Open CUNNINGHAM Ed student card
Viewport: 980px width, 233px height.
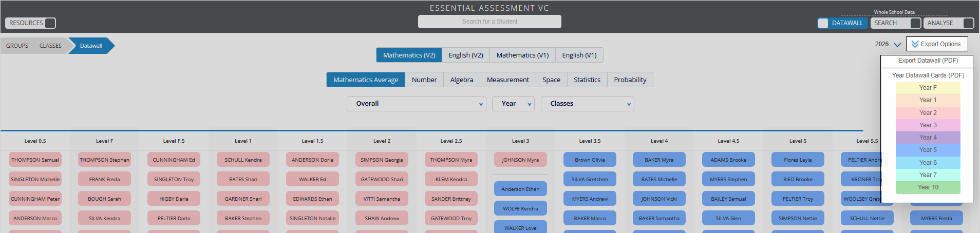click(174, 160)
